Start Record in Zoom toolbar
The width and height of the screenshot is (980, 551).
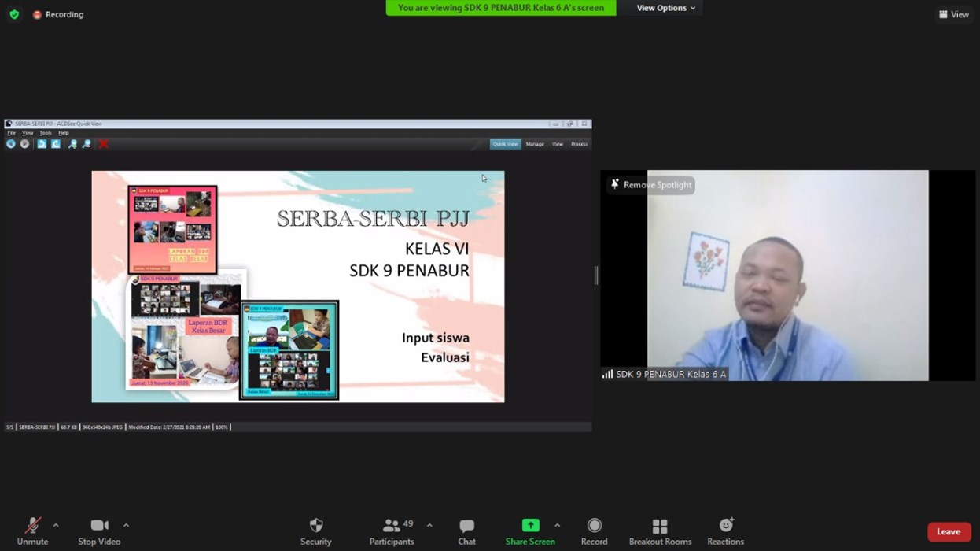[594, 531]
